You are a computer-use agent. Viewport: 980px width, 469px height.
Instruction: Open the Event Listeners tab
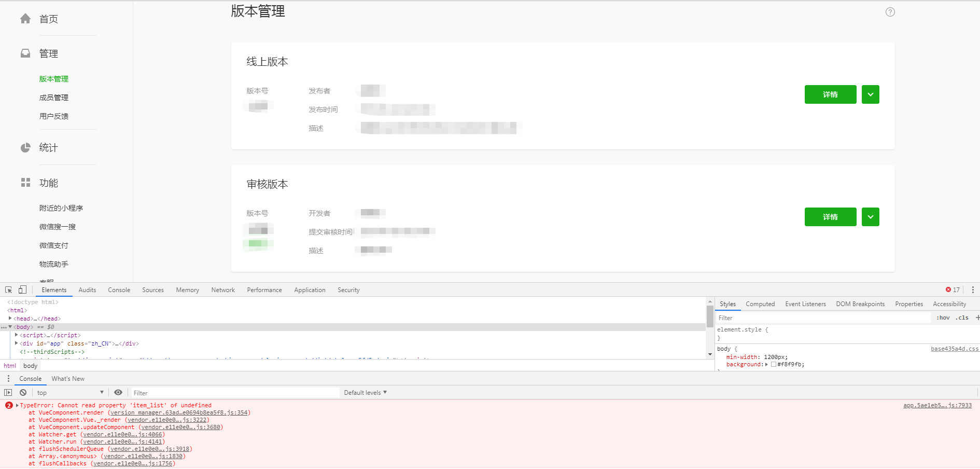805,304
